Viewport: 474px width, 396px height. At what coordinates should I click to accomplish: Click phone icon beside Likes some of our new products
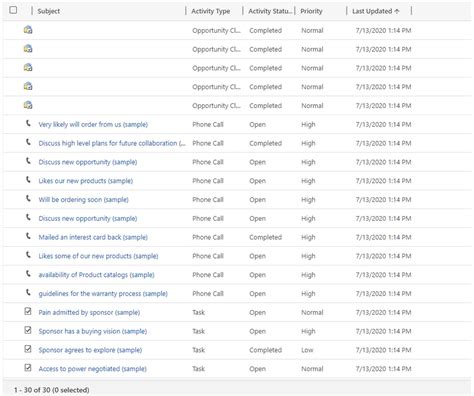[x=28, y=255]
